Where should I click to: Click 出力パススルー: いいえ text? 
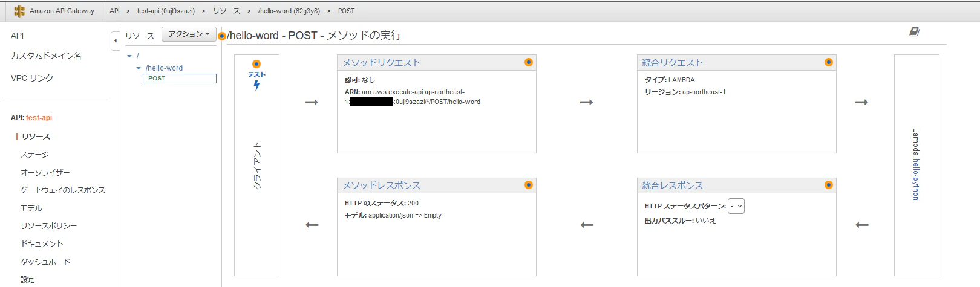(680, 221)
